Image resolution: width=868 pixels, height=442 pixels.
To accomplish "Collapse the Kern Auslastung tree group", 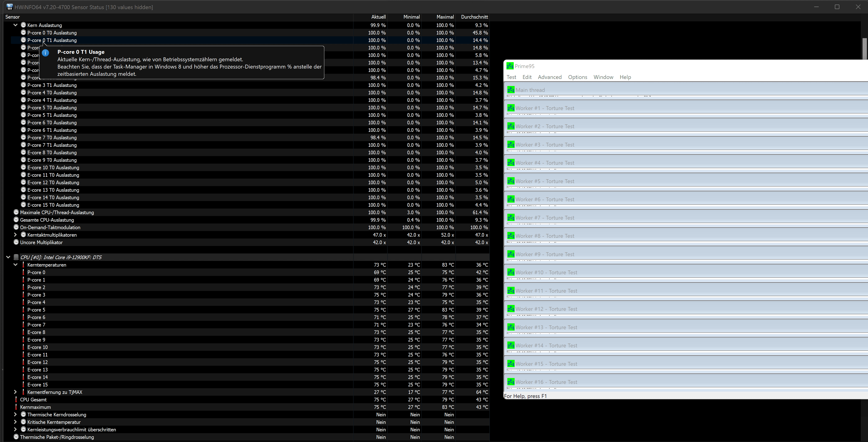I will pyautogui.click(x=15, y=25).
